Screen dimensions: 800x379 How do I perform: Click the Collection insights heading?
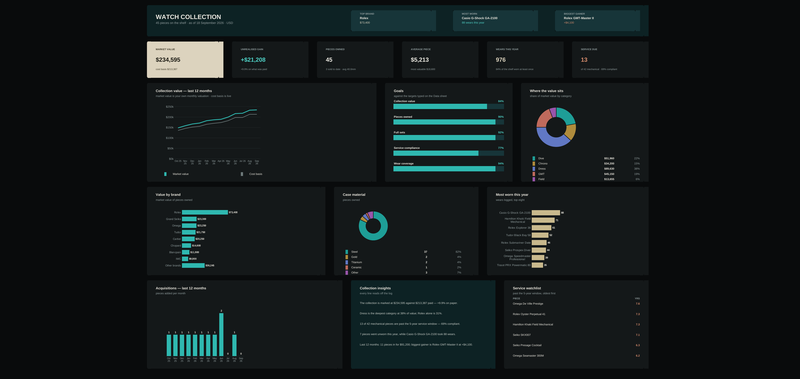tap(376, 288)
